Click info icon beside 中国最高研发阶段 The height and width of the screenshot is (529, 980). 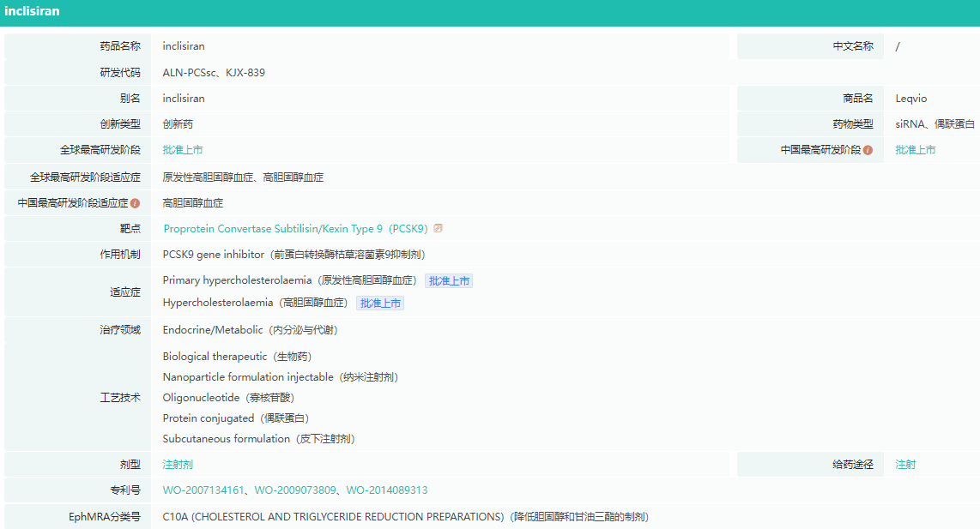pos(868,150)
